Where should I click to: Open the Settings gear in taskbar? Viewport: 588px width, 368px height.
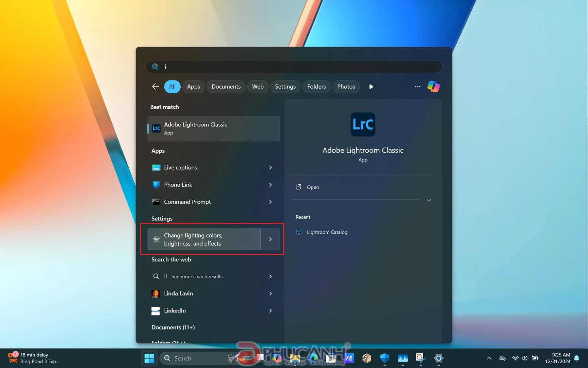tap(439, 358)
